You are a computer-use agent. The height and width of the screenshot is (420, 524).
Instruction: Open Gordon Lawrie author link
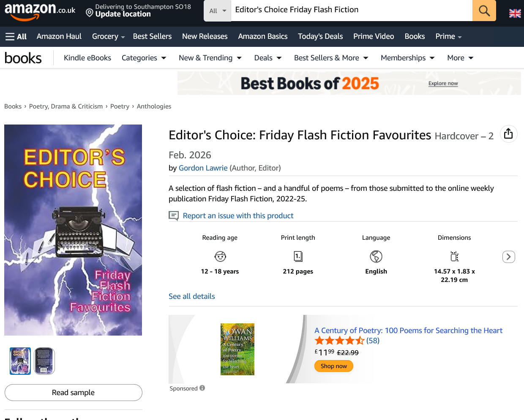coord(203,168)
